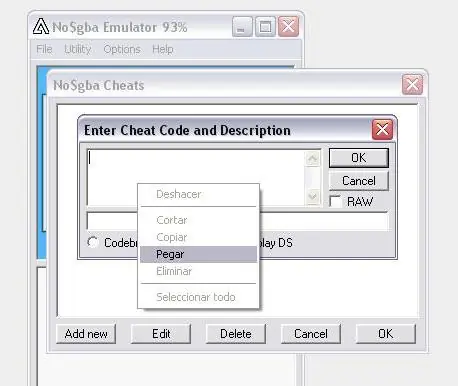Confirm with OK in Enter Cheat Code dialog
This screenshot has width=458, height=386.
[x=359, y=158]
